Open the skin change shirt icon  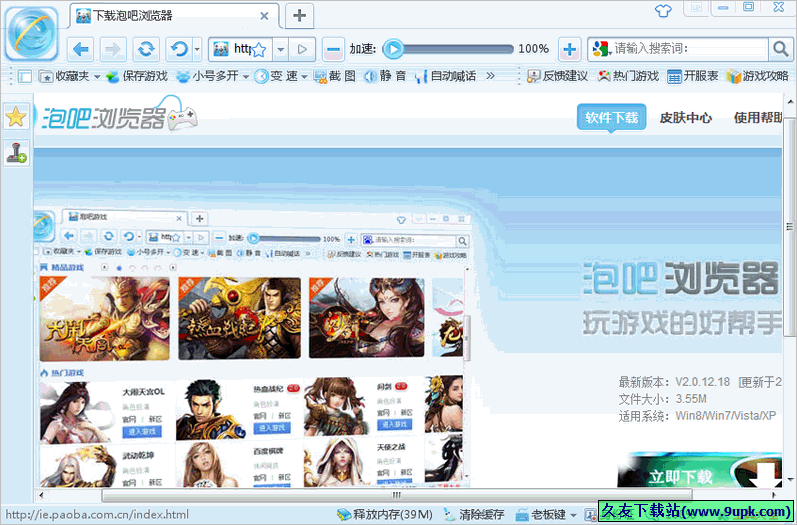663,10
